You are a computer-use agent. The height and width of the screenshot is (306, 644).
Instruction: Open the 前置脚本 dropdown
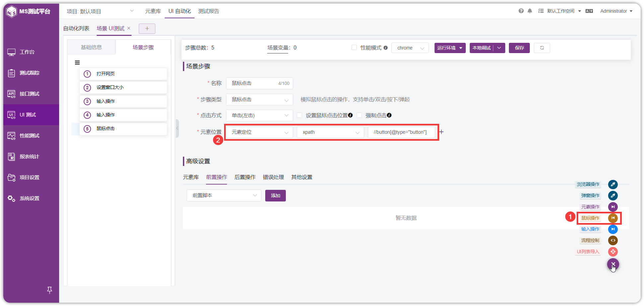click(224, 195)
